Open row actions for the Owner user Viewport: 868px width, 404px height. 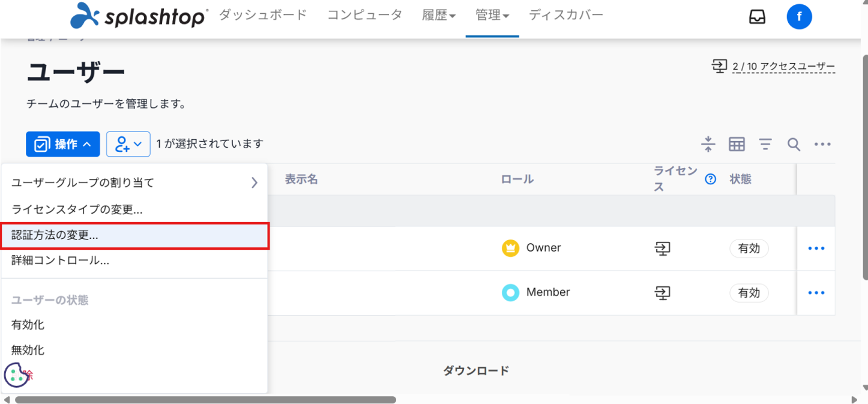click(x=816, y=249)
